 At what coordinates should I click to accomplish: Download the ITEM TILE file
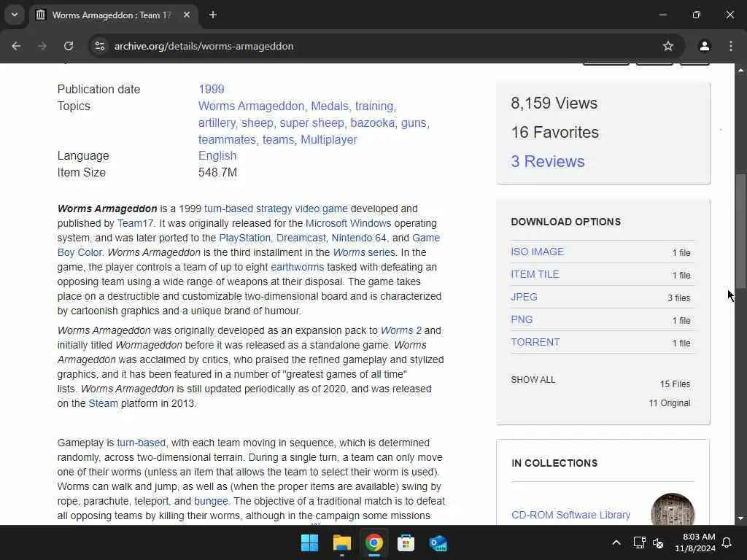click(x=535, y=274)
